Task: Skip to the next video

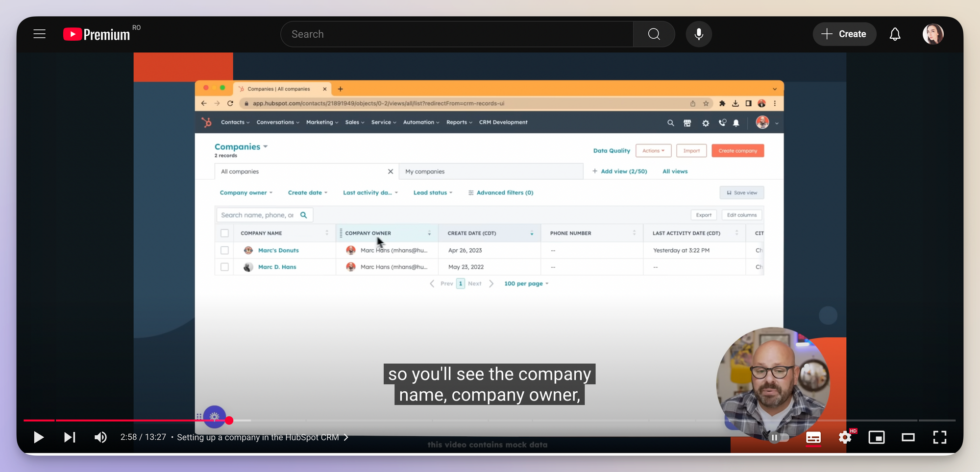Action: click(x=70, y=437)
